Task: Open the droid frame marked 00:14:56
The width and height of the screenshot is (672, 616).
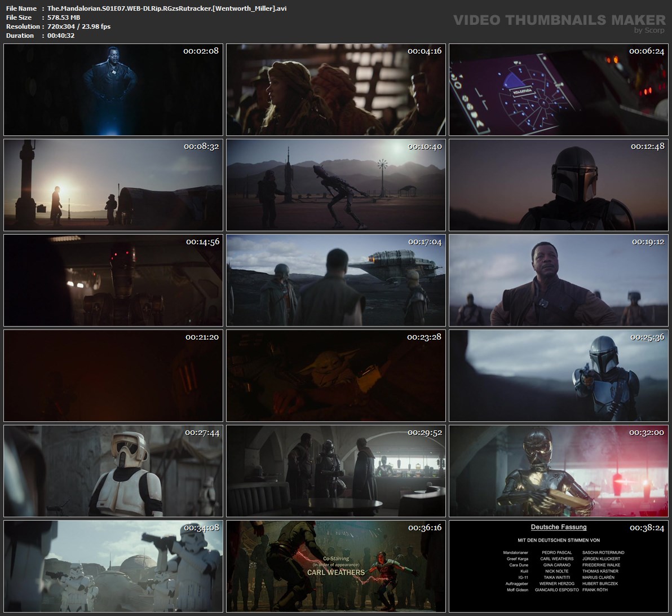Action: click(113, 280)
